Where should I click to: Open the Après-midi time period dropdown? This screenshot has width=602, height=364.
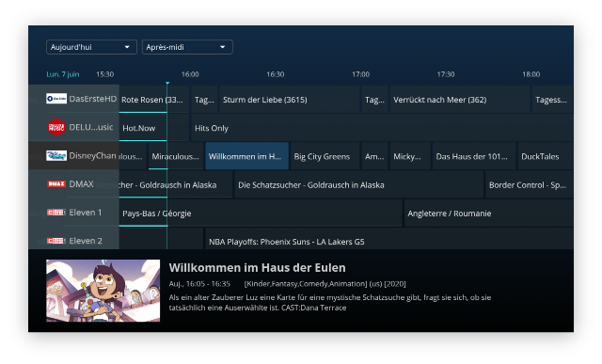tap(187, 47)
